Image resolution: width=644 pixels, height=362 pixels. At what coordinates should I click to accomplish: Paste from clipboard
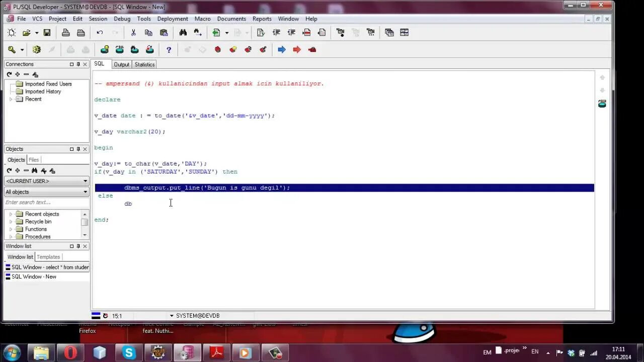point(164,33)
